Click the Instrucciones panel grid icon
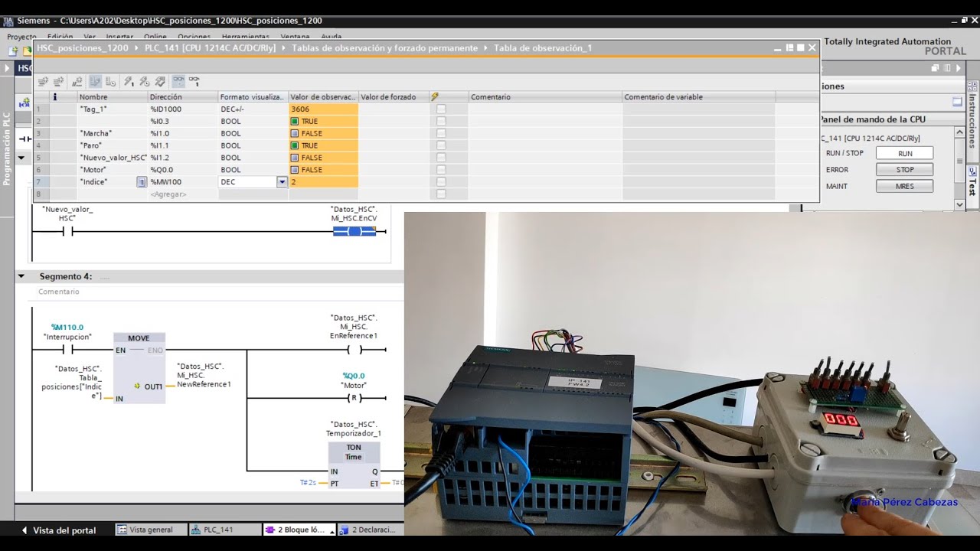 click(x=972, y=86)
